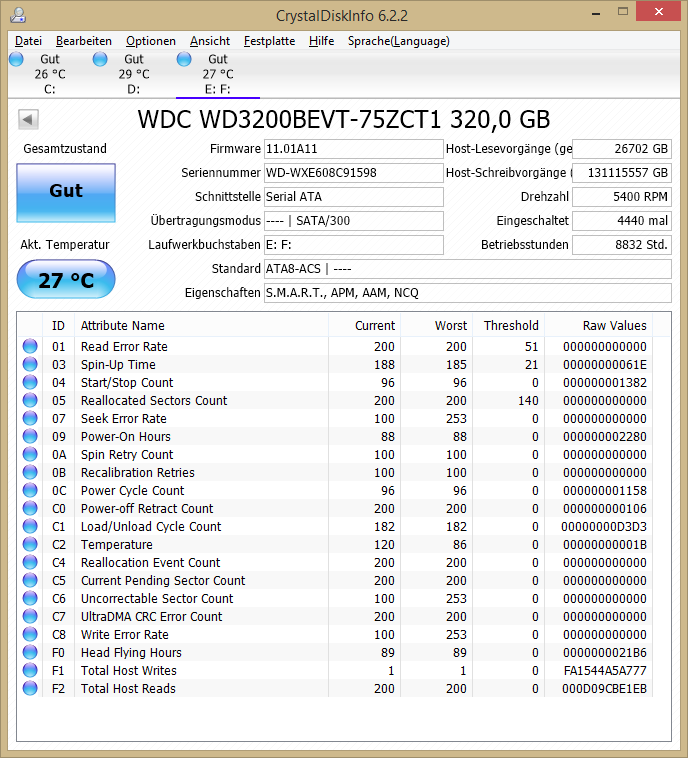Click the Standard ATA8-ACS field
Image resolution: width=688 pixels, height=758 pixels.
click(x=468, y=269)
